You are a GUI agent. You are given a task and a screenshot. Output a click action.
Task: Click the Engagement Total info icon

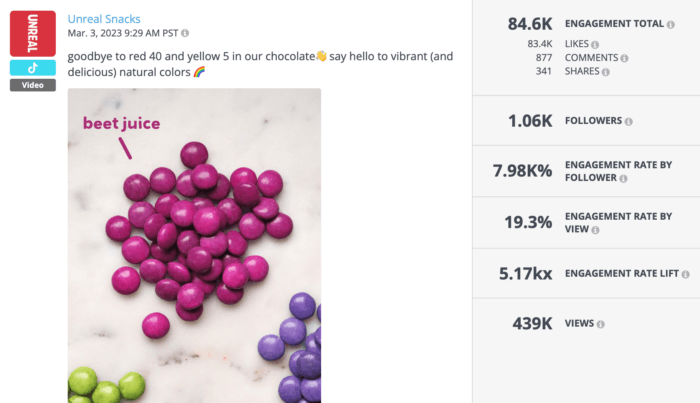(671, 25)
